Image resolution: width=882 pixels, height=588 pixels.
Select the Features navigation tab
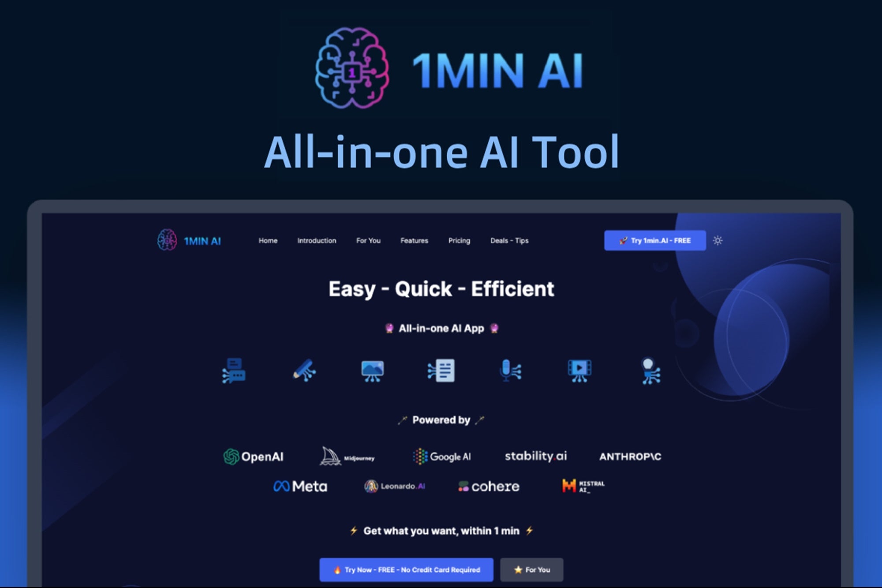[415, 240]
